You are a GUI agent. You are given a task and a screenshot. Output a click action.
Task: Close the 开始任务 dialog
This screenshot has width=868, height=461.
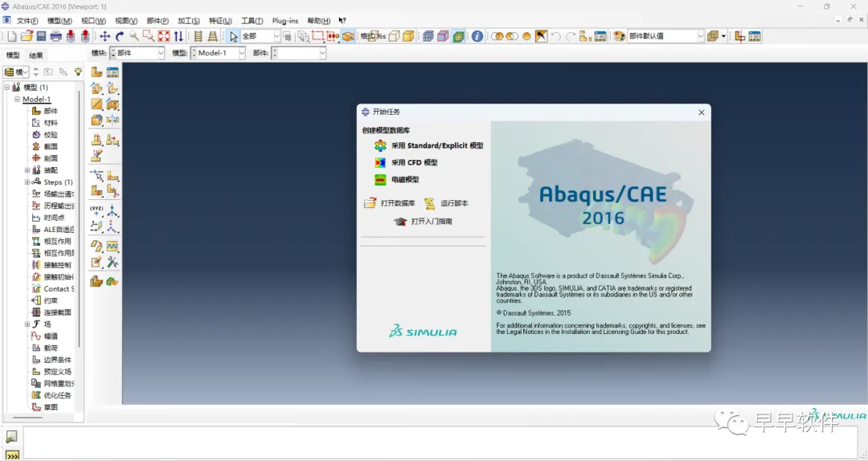[702, 112]
